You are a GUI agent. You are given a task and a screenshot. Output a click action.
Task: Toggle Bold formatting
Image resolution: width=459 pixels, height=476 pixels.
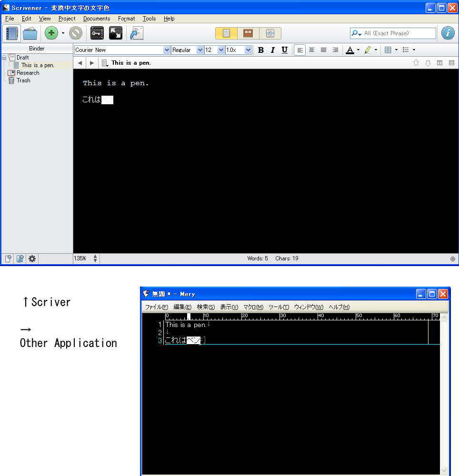pos(261,50)
